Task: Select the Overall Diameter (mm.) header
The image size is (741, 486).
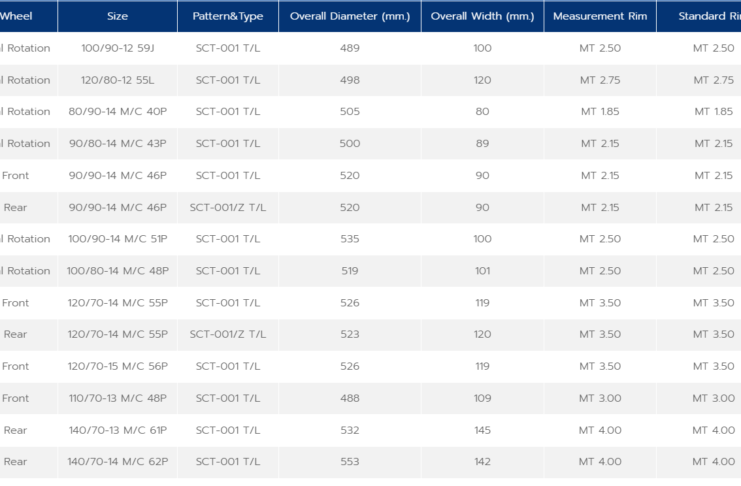Action: [x=349, y=16]
